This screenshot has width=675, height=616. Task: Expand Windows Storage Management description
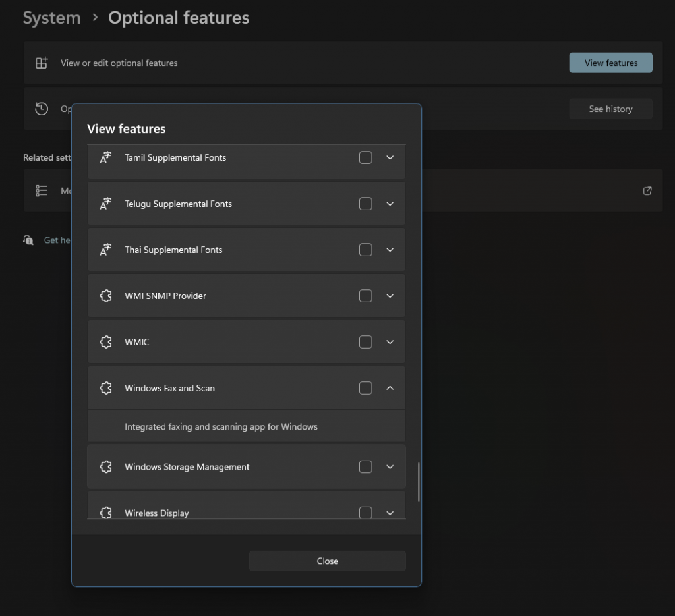390,466
